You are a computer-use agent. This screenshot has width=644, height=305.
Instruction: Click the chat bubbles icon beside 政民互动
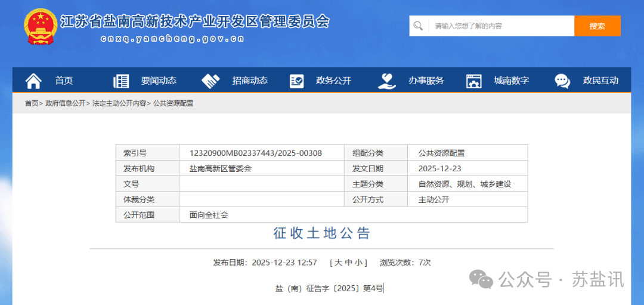click(x=562, y=81)
